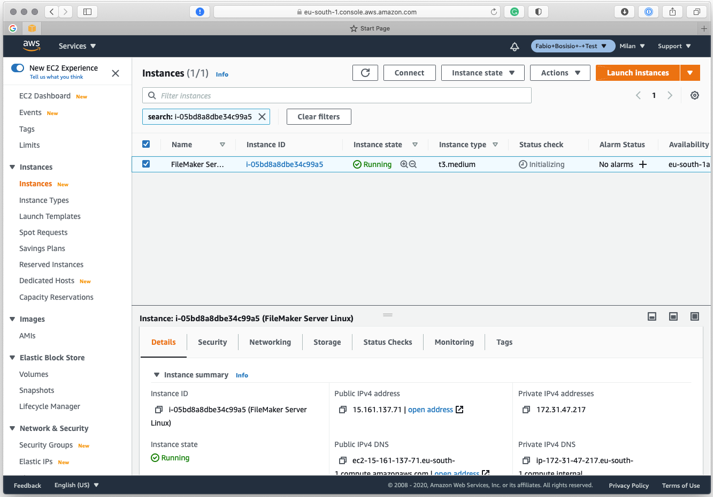Collapse the Instance summary section
Screen dimensions: 713x497
[x=156, y=375]
